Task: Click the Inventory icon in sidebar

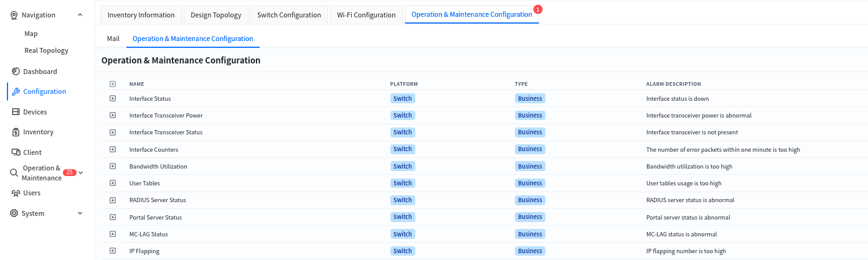Action: point(16,132)
